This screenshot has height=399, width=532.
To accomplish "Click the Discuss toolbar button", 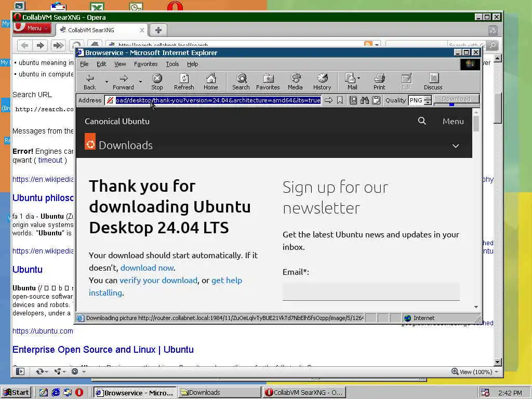I will tap(433, 82).
